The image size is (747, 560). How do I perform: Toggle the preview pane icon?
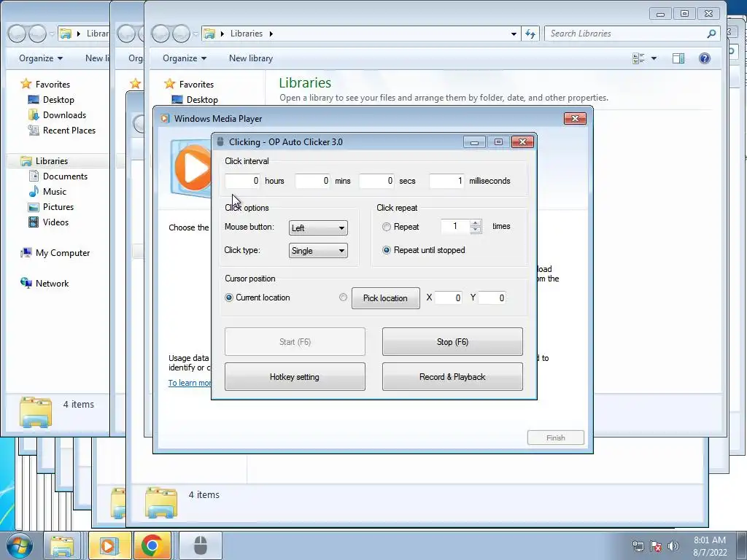click(678, 58)
